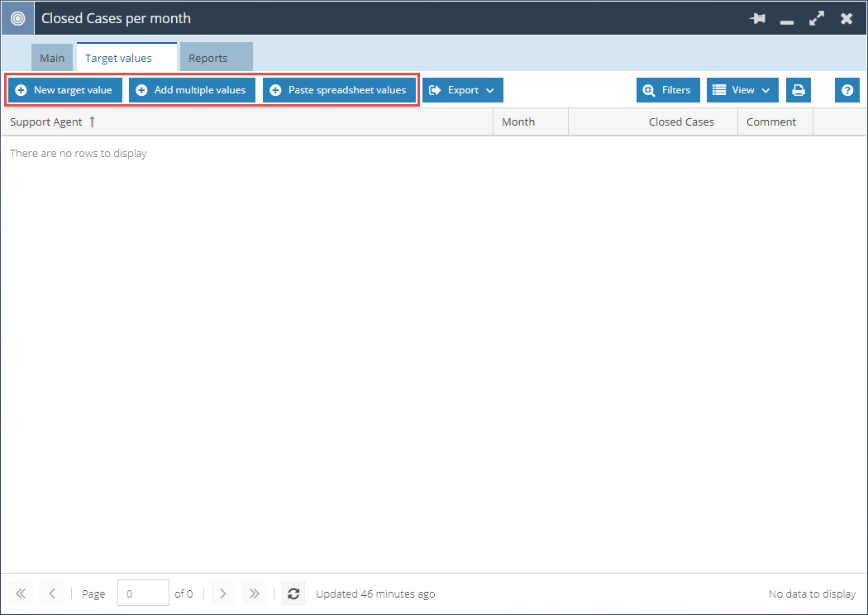Pin the Closed Cases per month window
Screen dimensions: 868x615
point(757,18)
